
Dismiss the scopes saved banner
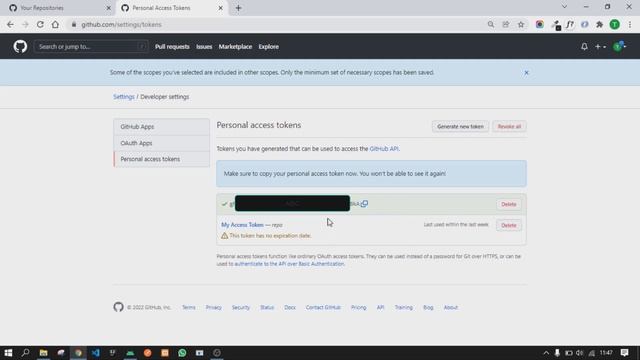coord(526,73)
